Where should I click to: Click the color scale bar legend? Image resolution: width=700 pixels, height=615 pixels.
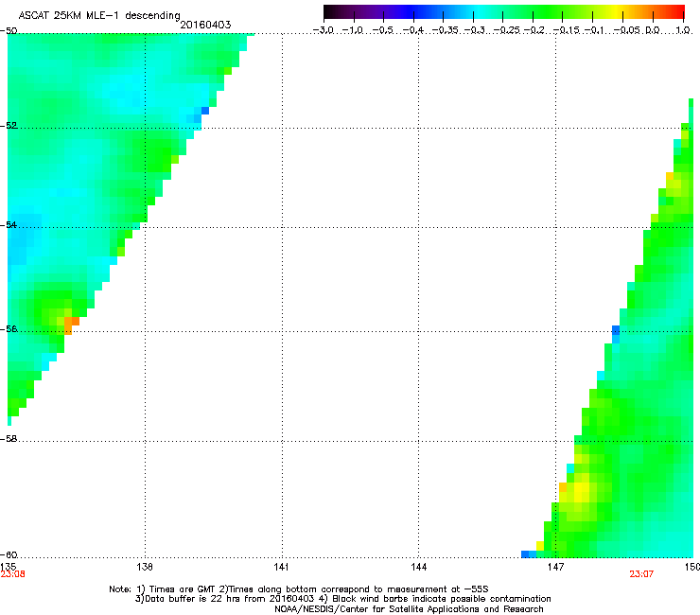pyautogui.click(x=504, y=12)
